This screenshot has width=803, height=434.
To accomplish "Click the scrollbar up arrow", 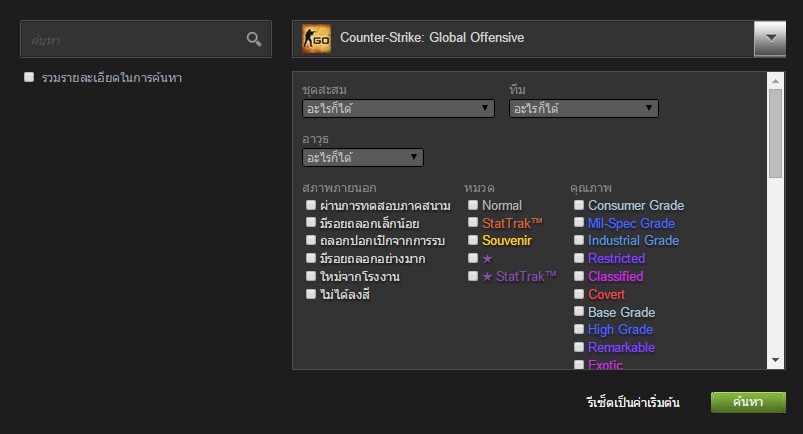I will point(776,78).
